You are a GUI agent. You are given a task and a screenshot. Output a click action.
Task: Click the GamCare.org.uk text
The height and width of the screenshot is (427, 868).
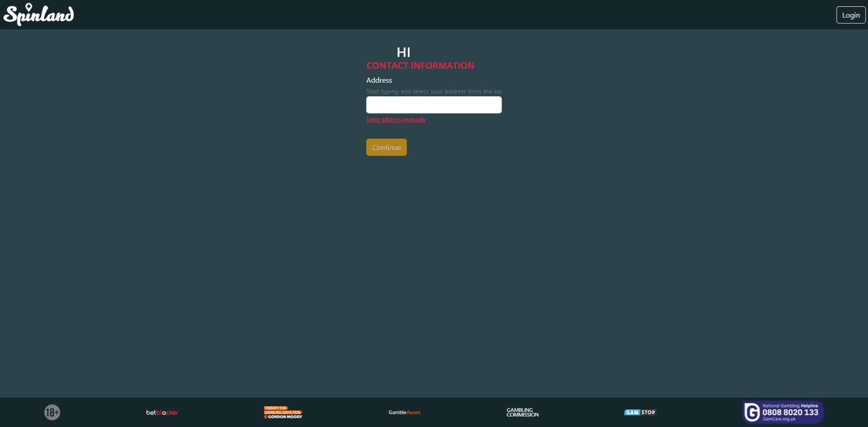coord(778,419)
